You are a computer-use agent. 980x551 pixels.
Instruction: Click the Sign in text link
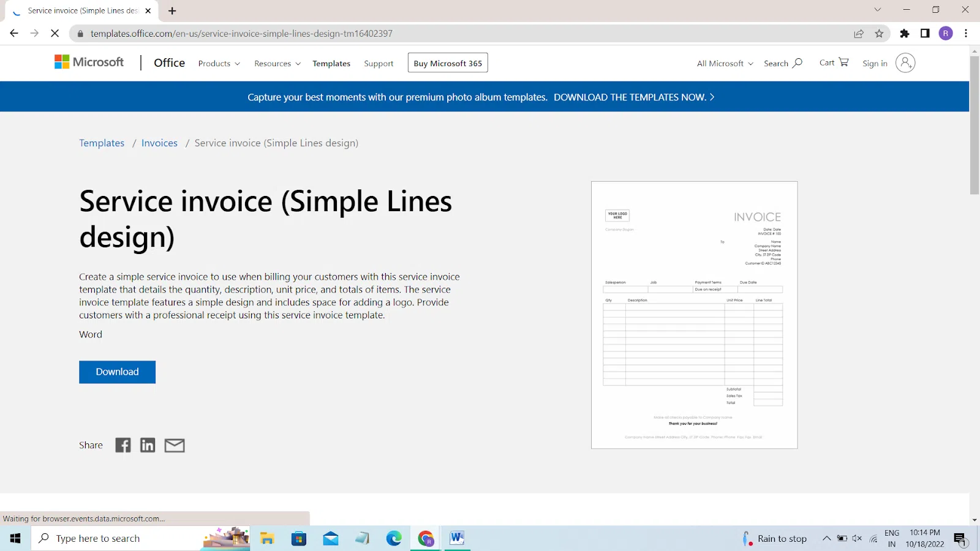click(x=875, y=64)
